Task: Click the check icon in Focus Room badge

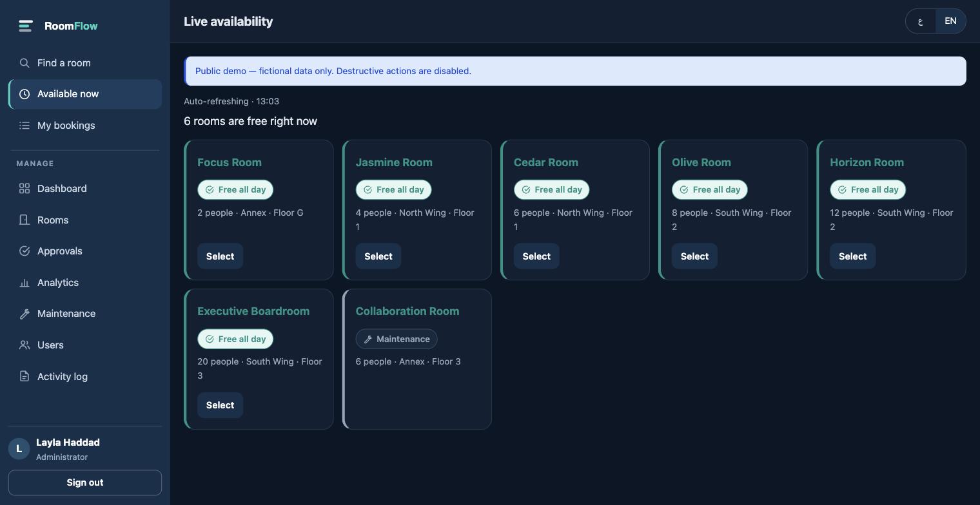Action: 210,190
